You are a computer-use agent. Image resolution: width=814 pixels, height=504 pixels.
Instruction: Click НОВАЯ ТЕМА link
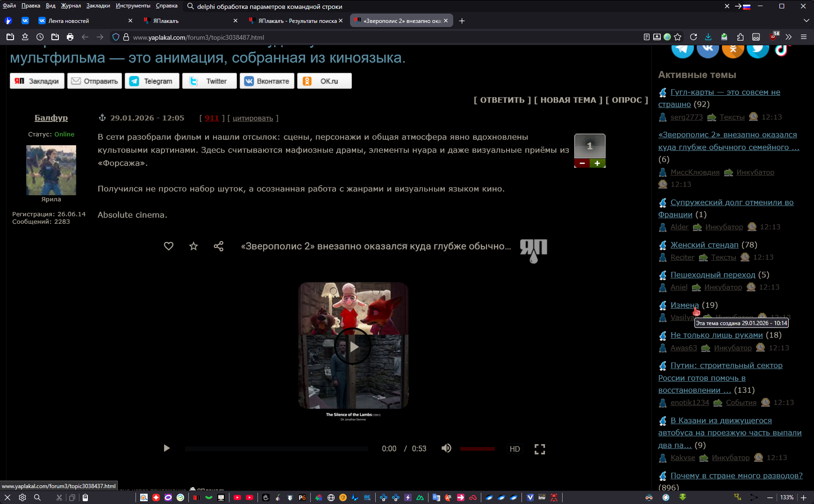[x=568, y=100]
